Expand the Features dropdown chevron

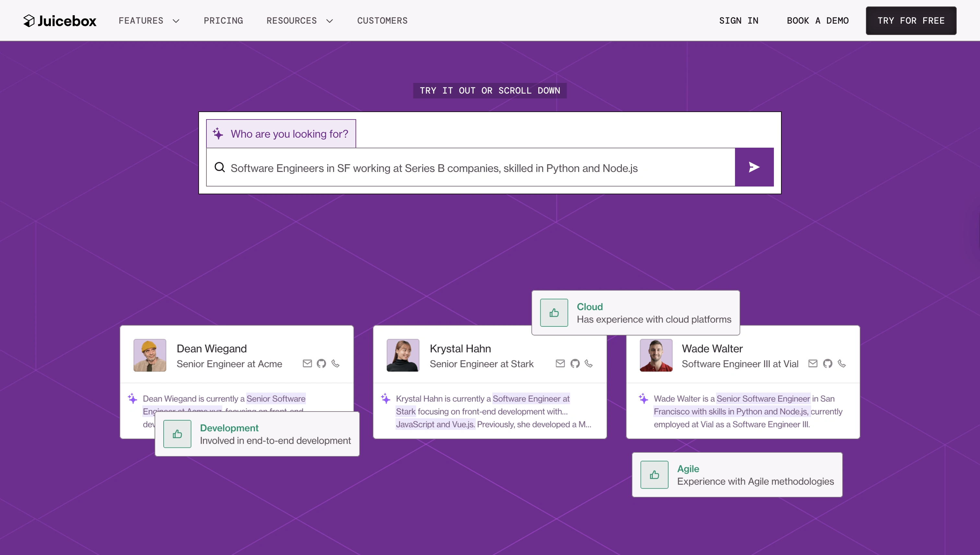click(176, 21)
